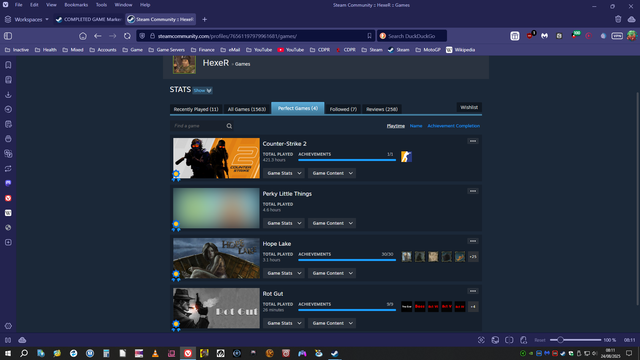Show remaining +25 Hope Lake achievements
This screenshot has width=640, height=360.
473,257
